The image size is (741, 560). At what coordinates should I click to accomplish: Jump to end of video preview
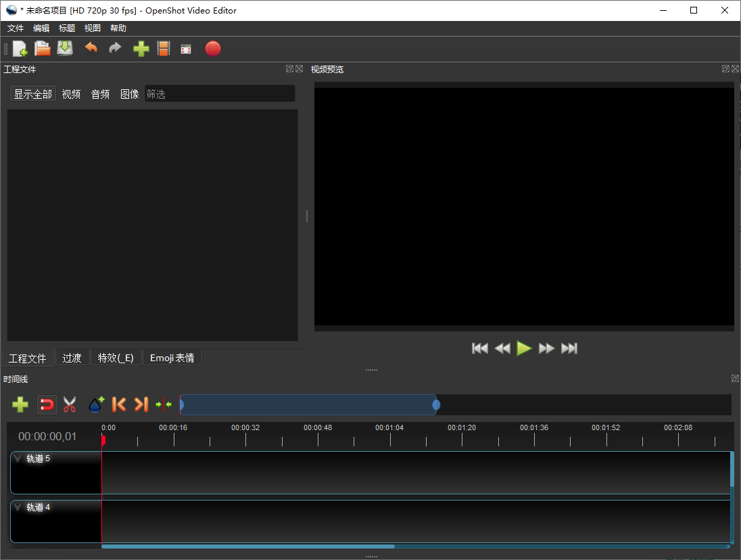569,348
